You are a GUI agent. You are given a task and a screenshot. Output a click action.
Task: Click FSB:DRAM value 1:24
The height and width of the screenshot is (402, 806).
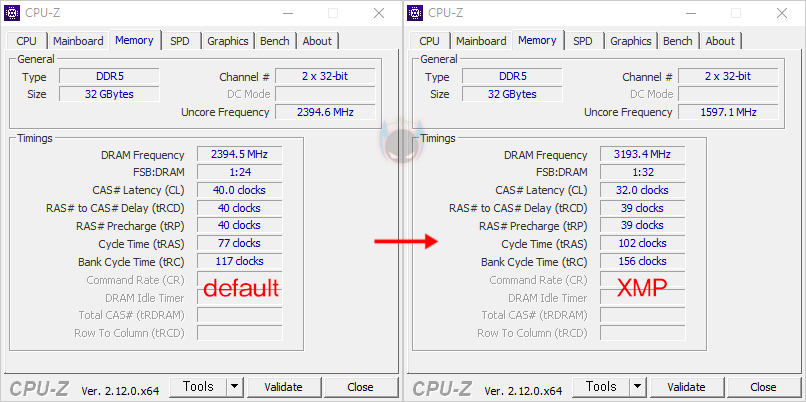[240, 172]
